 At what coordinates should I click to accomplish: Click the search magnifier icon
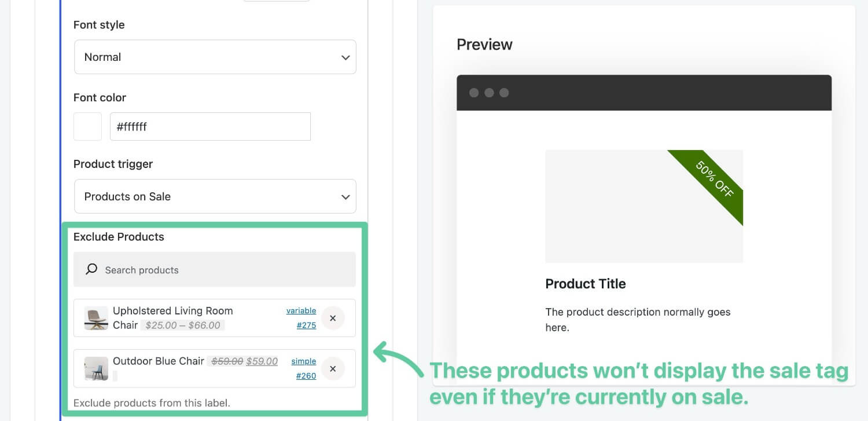click(91, 269)
